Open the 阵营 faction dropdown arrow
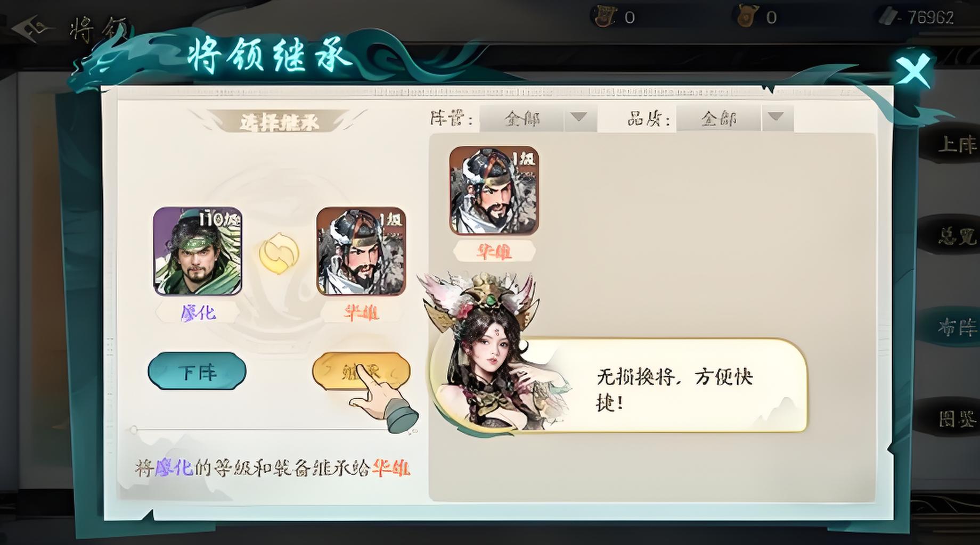The width and height of the screenshot is (980, 545). 579,118
